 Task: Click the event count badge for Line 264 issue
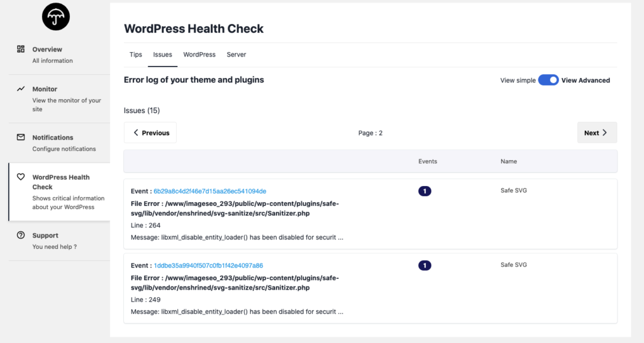tap(425, 191)
